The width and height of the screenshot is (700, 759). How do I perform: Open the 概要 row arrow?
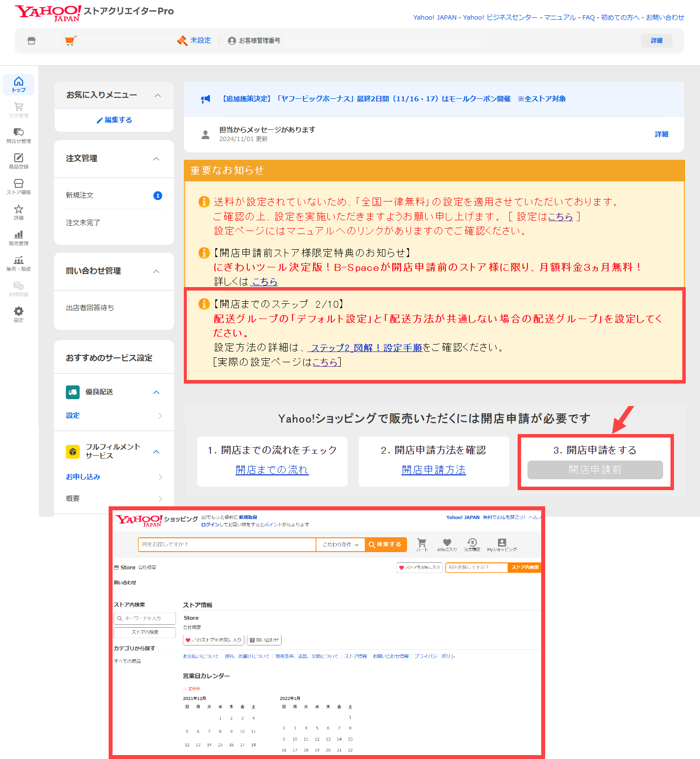(160, 499)
